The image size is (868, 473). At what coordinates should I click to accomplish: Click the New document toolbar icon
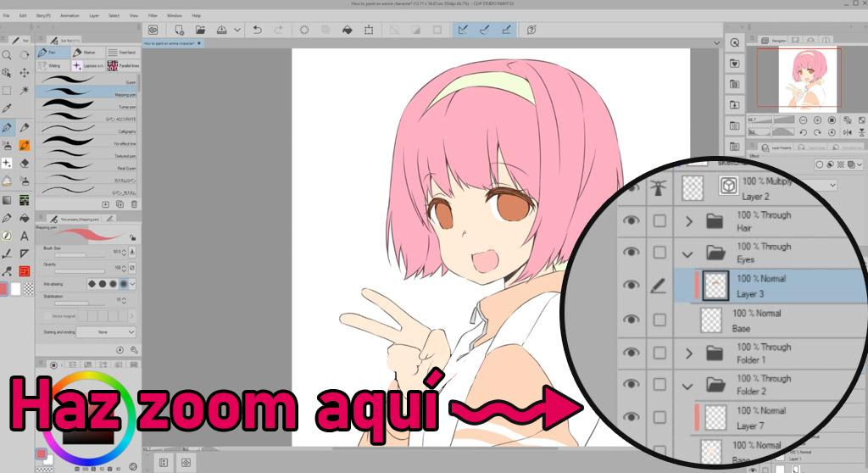[180, 30]
